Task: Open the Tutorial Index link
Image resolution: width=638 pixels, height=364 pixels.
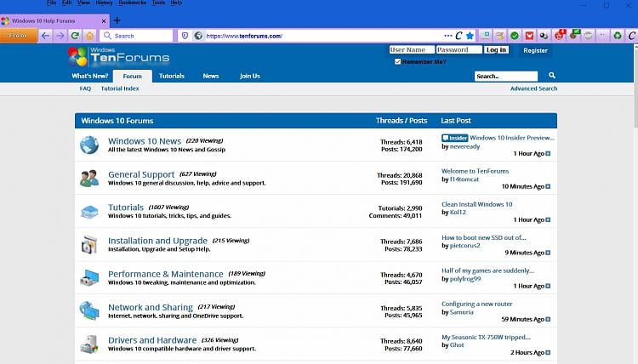Action: 120,88
